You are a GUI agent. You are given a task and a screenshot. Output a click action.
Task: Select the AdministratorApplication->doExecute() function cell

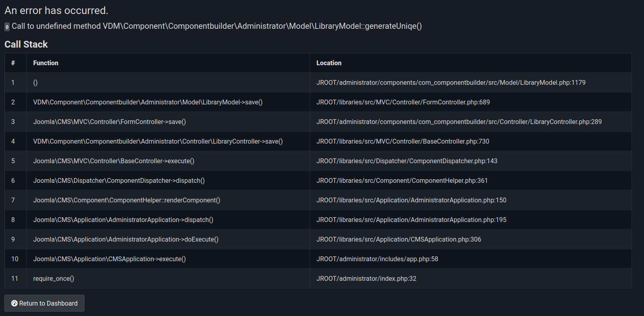click(x=168, y=239)
